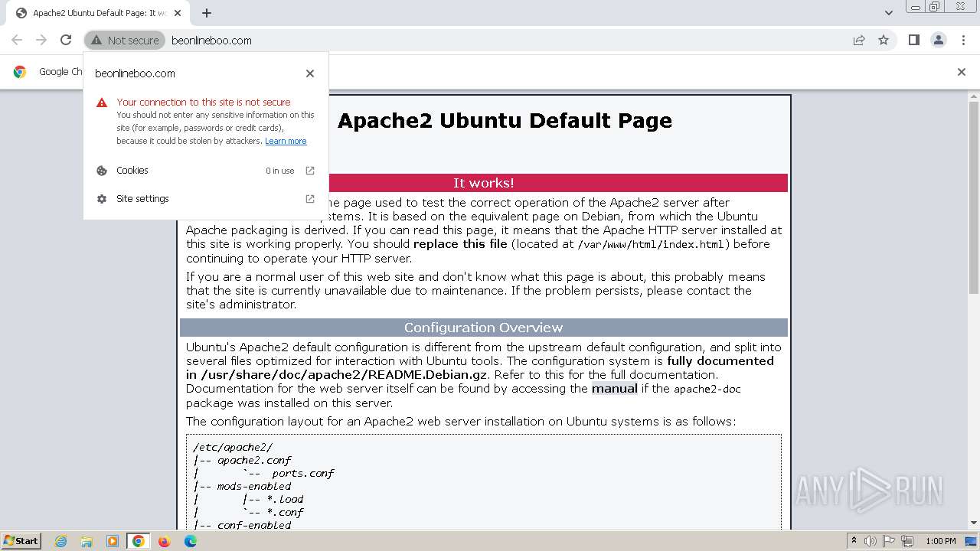Open the manual link in Apache page
980x551 pixels.
click(x=614, y=389)
